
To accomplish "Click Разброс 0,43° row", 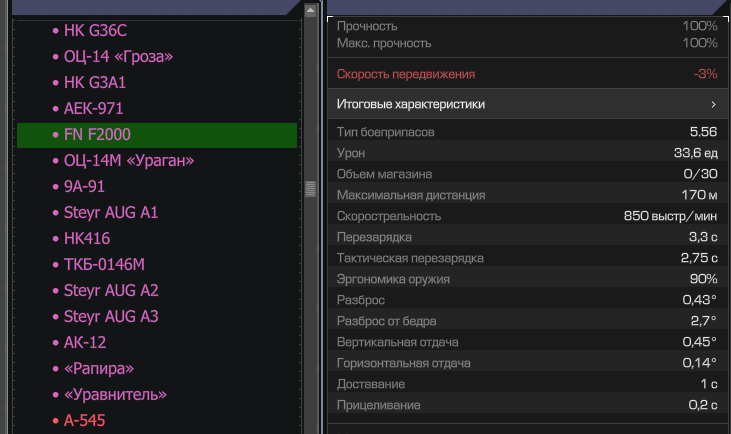I will 528,300.
